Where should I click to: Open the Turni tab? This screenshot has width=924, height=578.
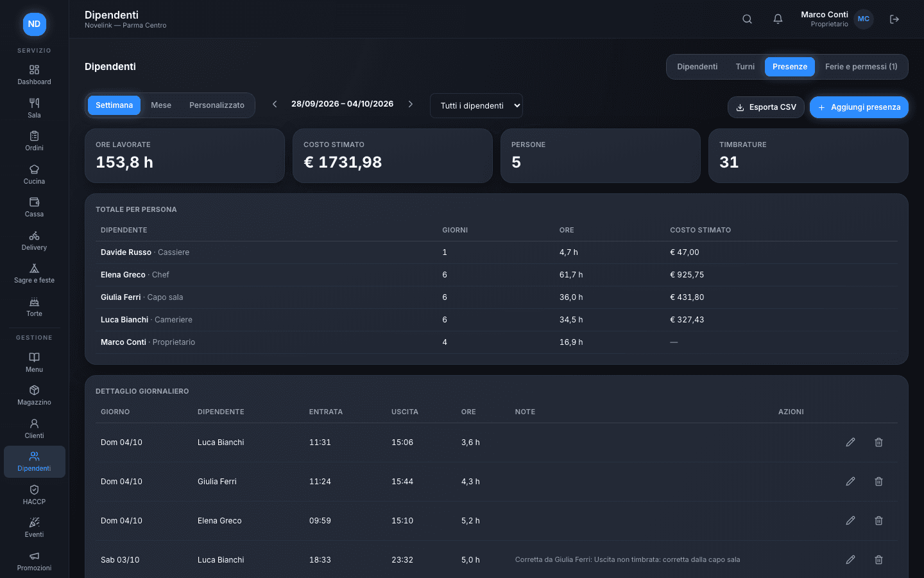[x=745, y=67]
